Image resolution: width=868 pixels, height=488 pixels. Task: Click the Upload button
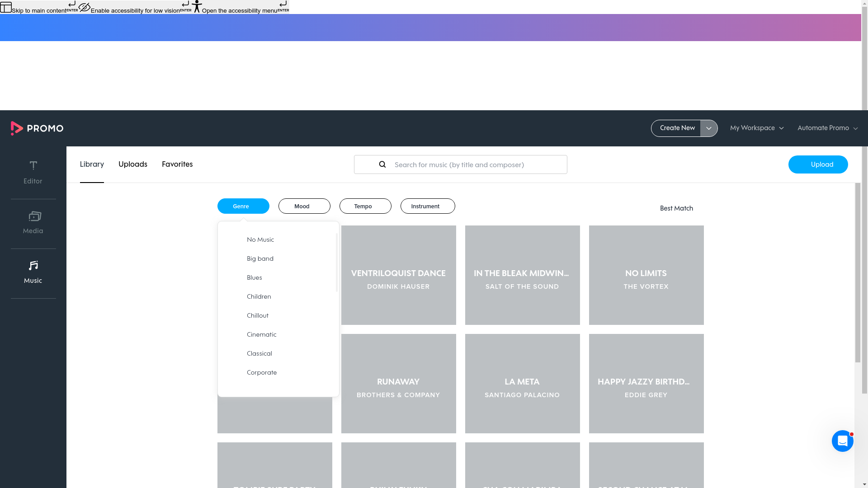pyautogui.click(x=818, y=164)
